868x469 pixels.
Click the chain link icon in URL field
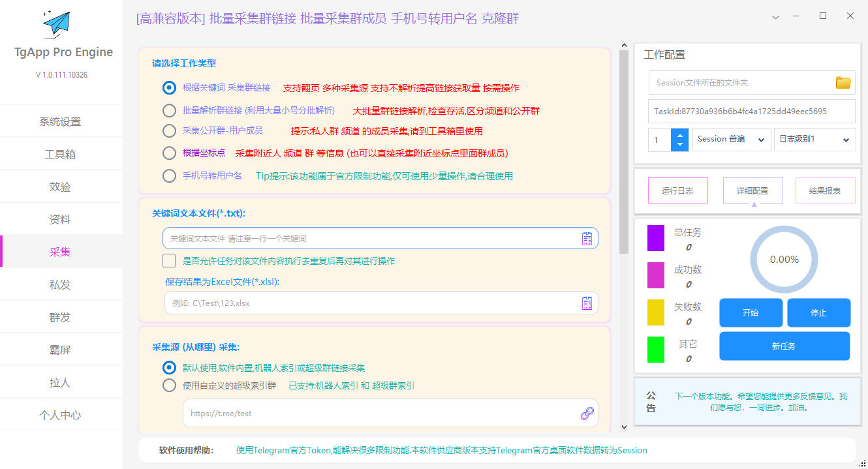click(x=587, y=413)
